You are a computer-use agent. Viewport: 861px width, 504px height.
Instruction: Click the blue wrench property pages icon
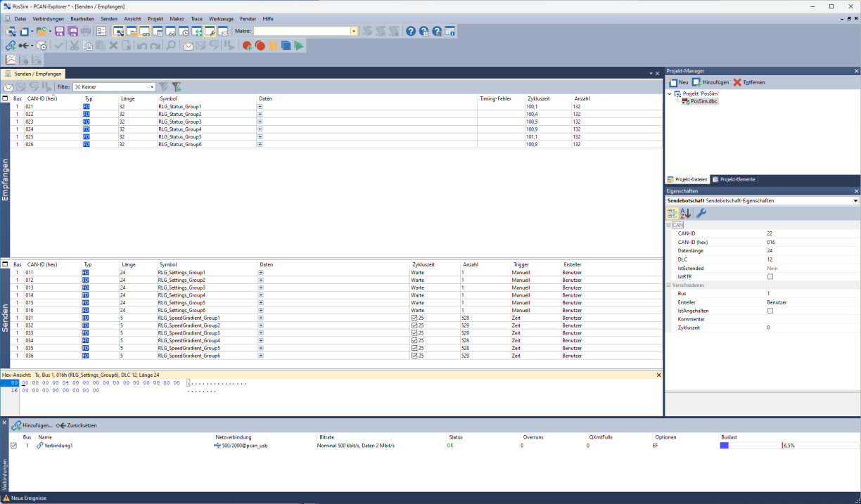tap(701, 214)
